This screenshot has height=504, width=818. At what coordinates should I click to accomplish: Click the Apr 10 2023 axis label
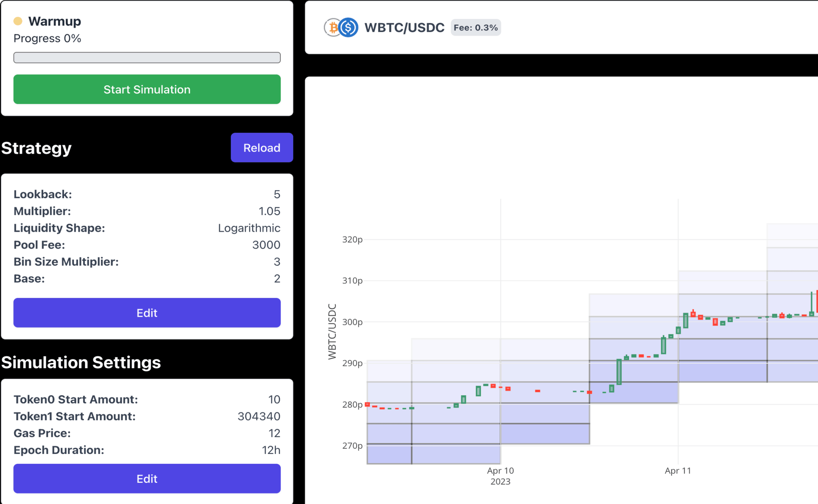[x=500, y=476]
